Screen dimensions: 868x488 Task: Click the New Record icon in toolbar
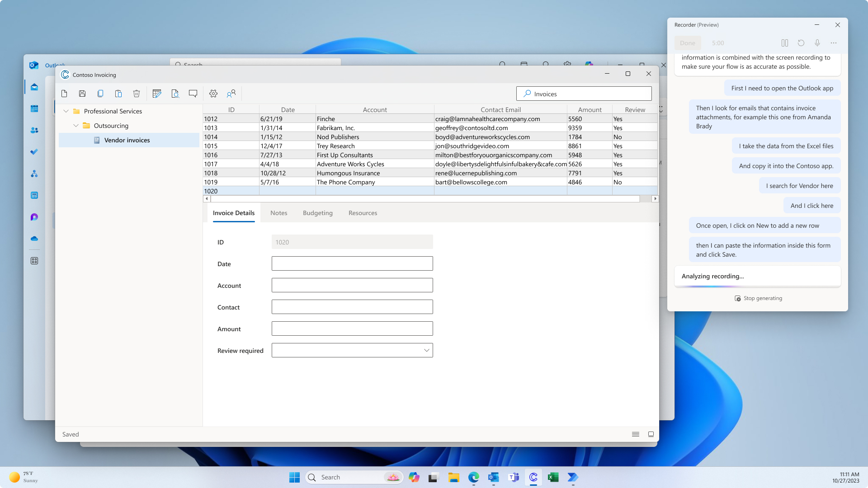click(x=64, y=94)
